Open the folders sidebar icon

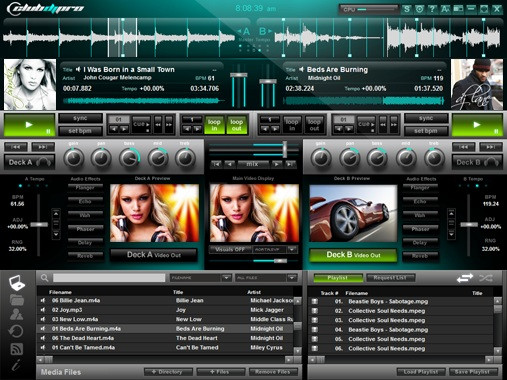(17, 300)
